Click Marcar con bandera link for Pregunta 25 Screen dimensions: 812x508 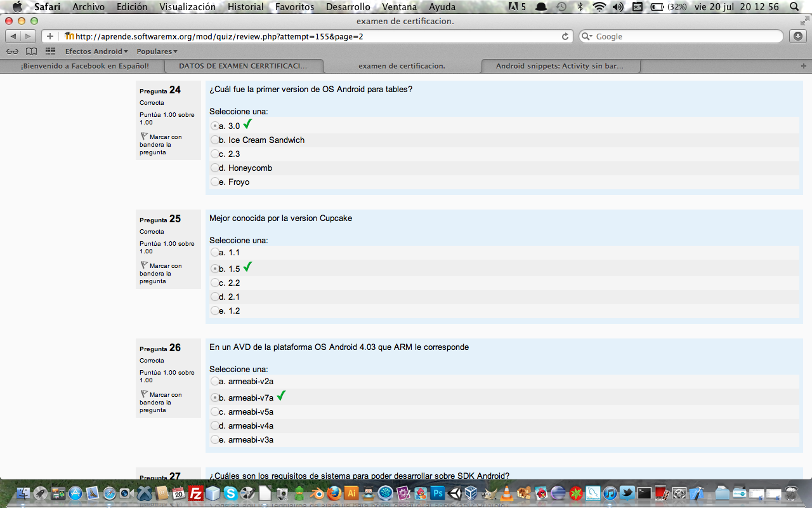[160, 273]
